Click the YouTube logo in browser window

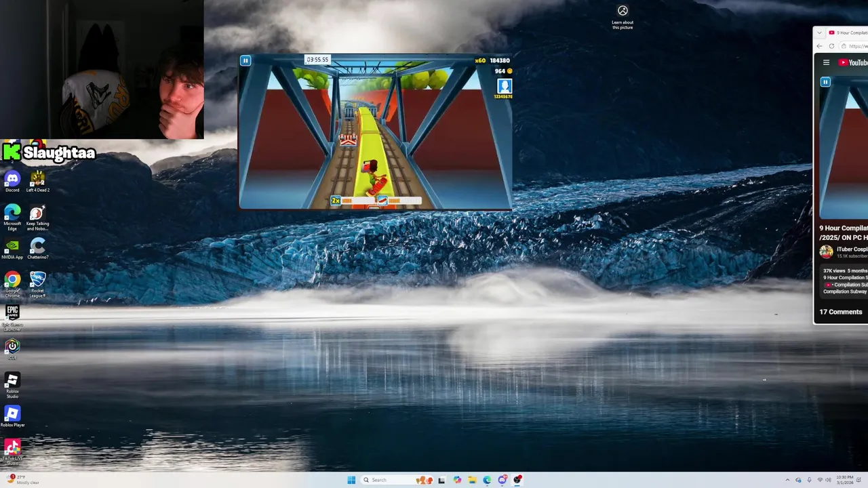tap(853, 62)
